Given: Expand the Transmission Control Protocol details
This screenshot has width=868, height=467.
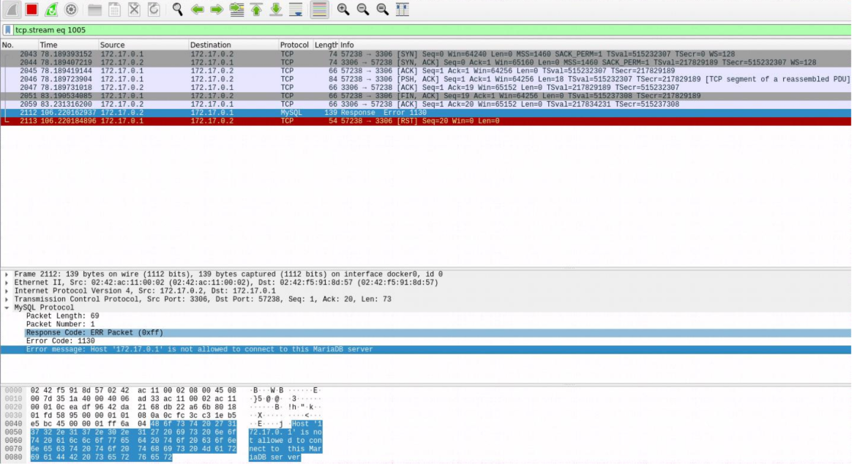Looking at the screenshot, I should point(7,299).
